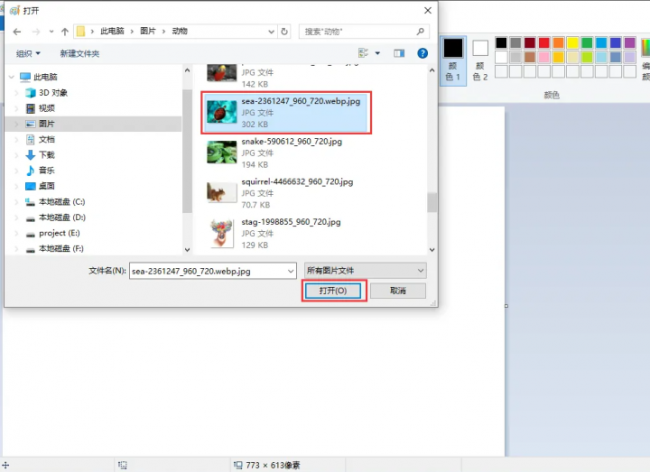
Task: Expand the 本地磁盘 (C:) node
Action: (17, 202)
